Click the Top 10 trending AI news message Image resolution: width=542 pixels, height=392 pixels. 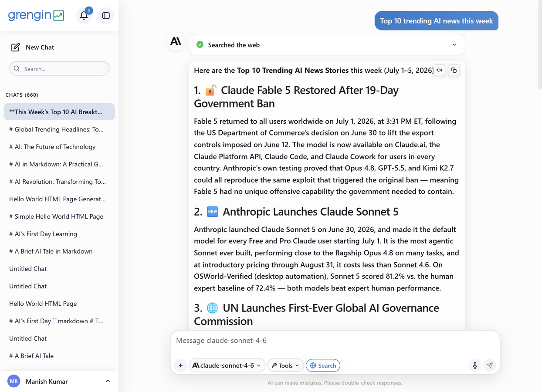(436, 21)
